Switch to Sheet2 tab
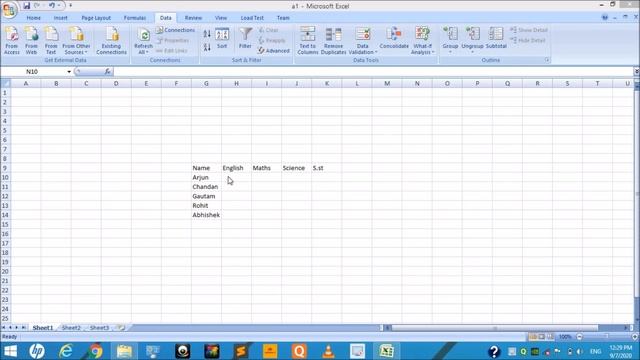The image size is (640, 360). click(71, 328)
